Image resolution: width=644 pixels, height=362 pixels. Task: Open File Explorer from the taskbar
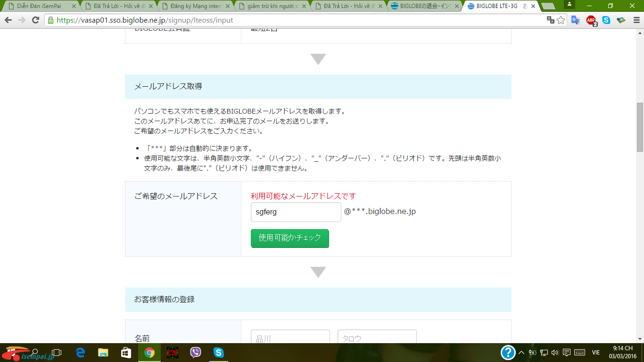tap(103, 352)
